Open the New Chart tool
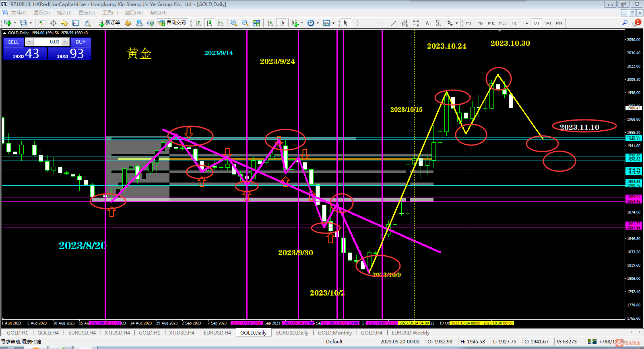Screen dimensions: 644x349 point(8,23)
